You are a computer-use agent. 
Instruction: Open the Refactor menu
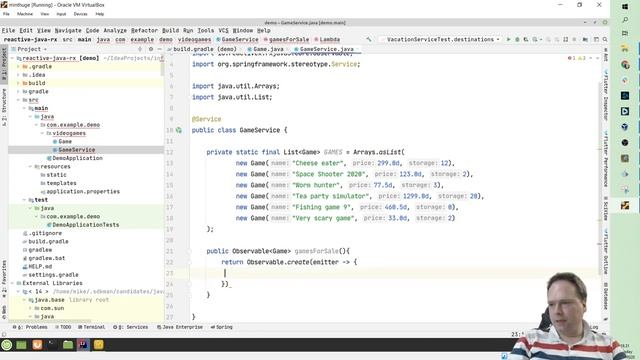[144, 31]
